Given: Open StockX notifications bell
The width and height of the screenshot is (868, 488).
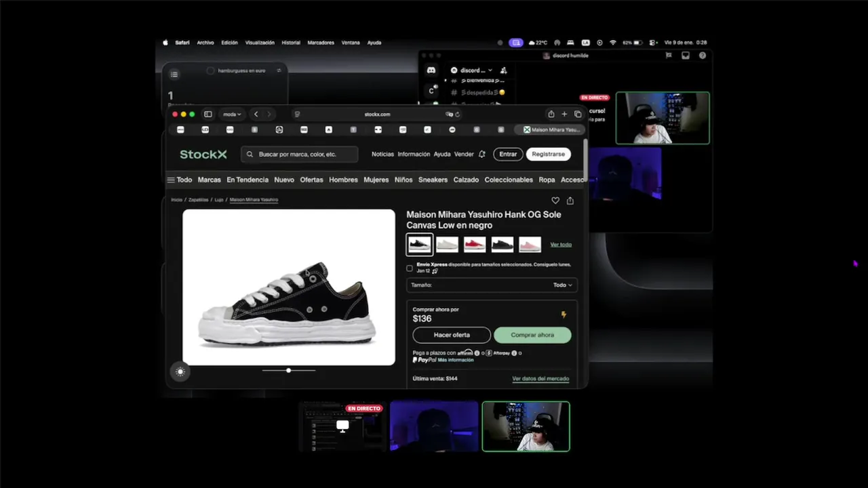Looking at the screenshot, I should [482, 155].
